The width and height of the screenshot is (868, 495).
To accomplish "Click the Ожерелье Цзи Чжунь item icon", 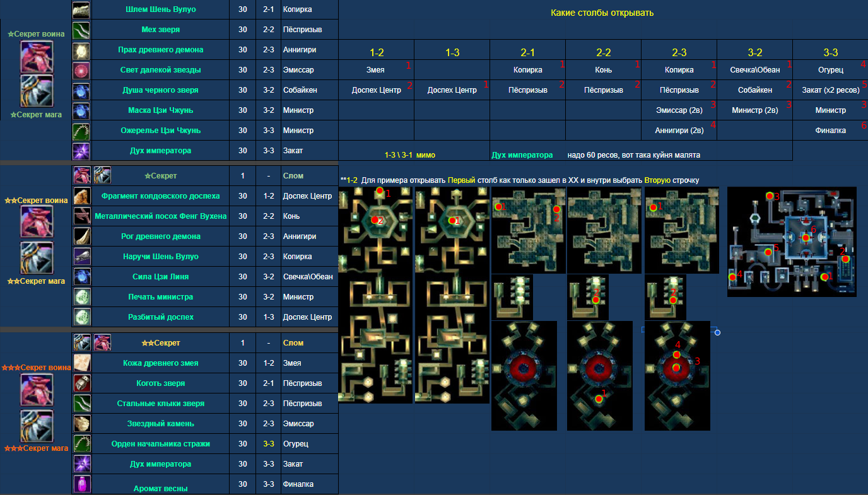I will coord(81,131).
